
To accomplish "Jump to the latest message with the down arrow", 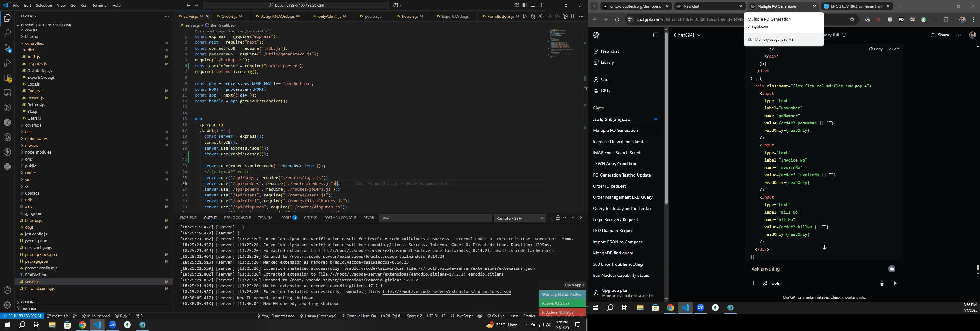I will click(x=824, y=248).
